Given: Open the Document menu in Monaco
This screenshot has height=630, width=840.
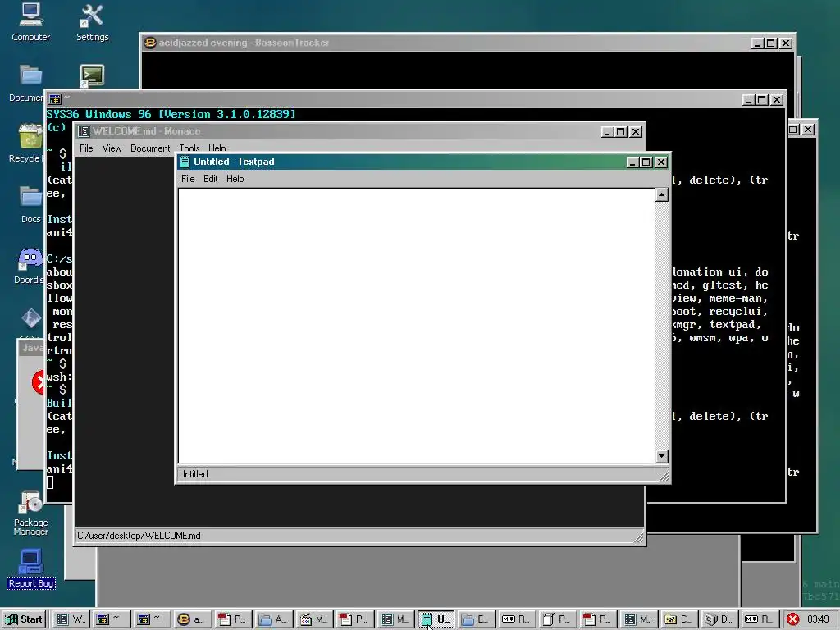Looking at the screenshot, I should 150,148.
